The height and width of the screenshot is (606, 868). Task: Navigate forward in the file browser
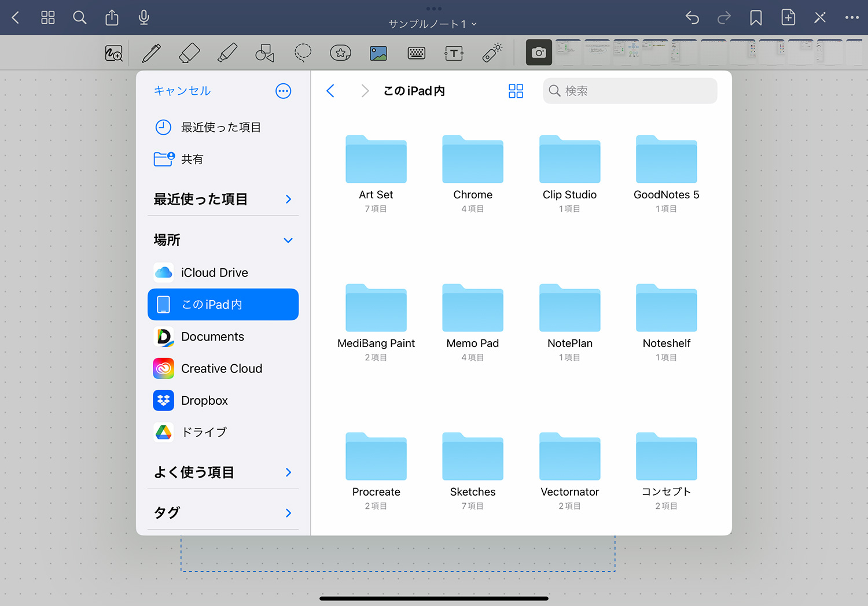pyautogui.click(x=365, y=91)
